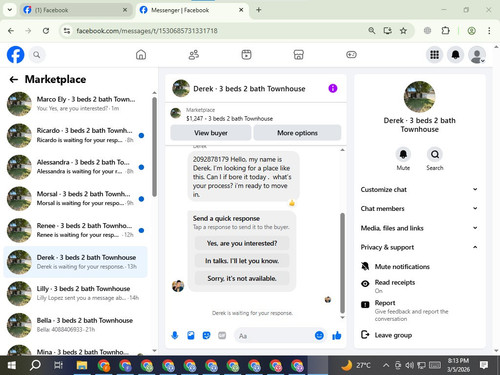Image resolution: width=500 pixels, height=375 pixels.
Task: Click the Facebook logo home icon
Action: click(15, 55)
